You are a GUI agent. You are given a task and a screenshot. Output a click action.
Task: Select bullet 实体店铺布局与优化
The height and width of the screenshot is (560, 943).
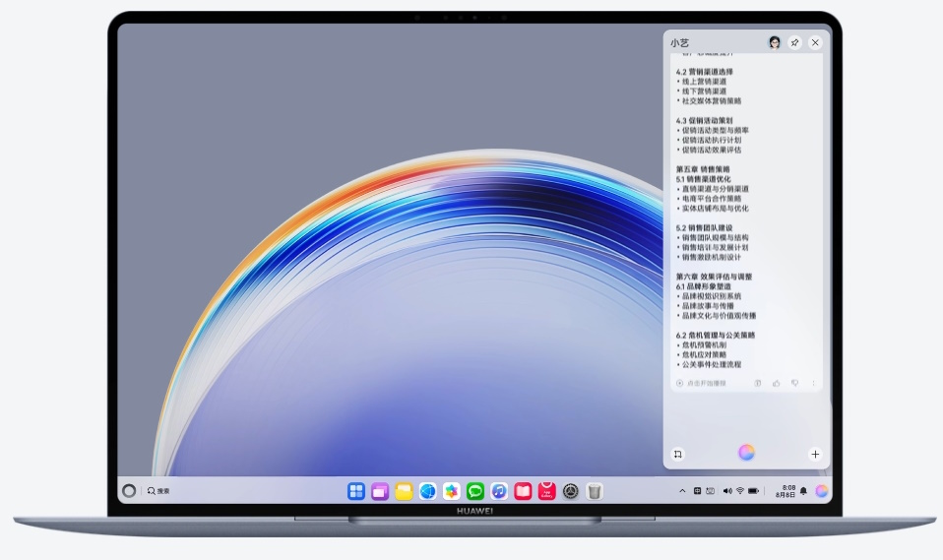715,208
